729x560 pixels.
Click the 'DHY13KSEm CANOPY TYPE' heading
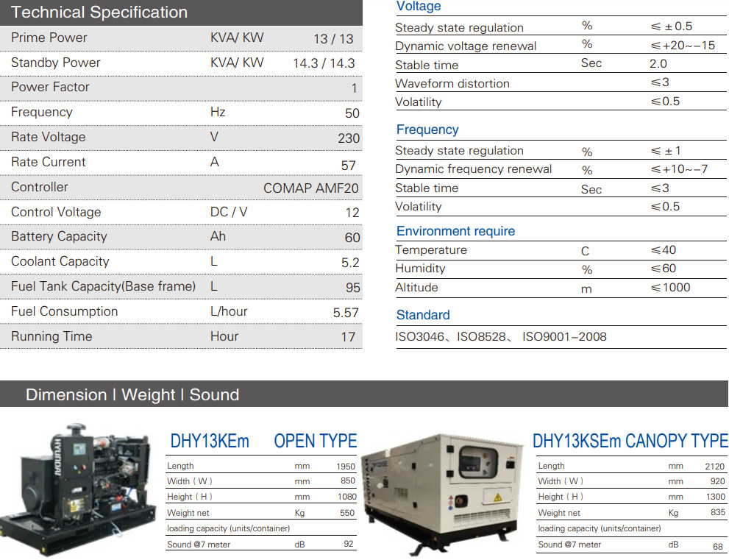click(630, 441)
